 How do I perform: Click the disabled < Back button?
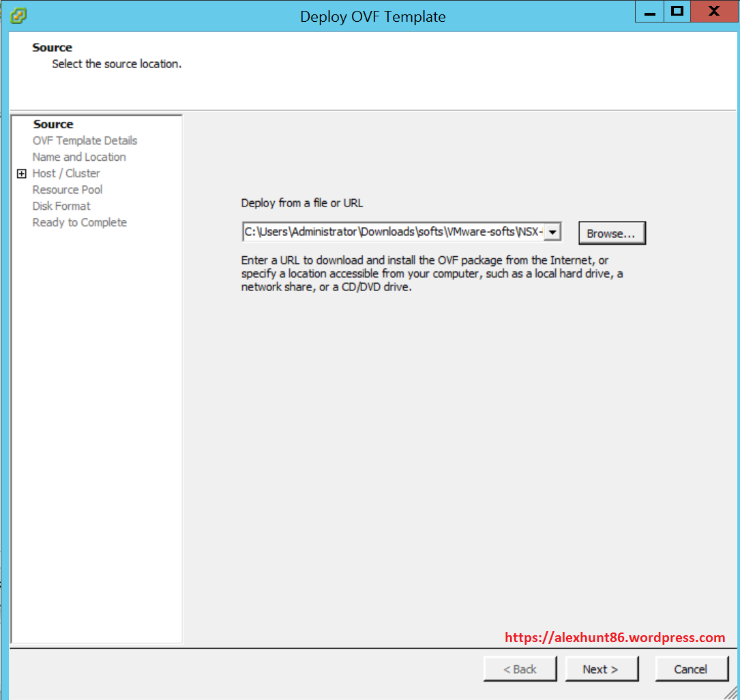[520, 669]
